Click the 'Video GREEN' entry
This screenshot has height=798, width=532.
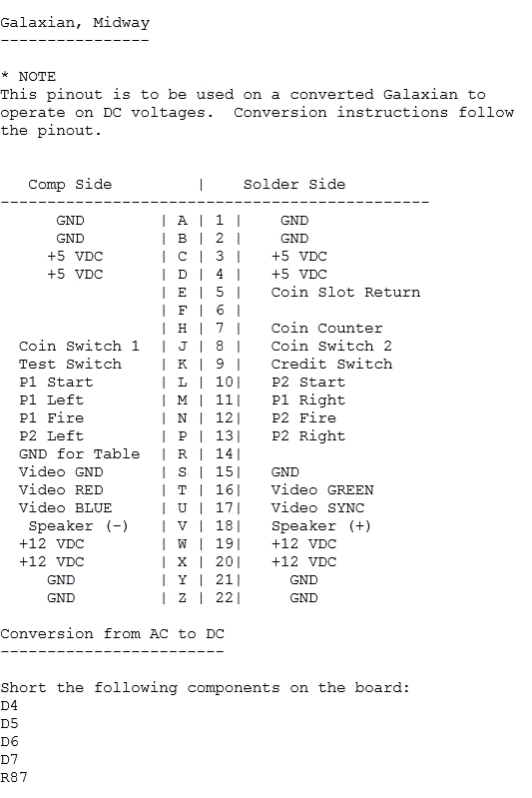322,490
